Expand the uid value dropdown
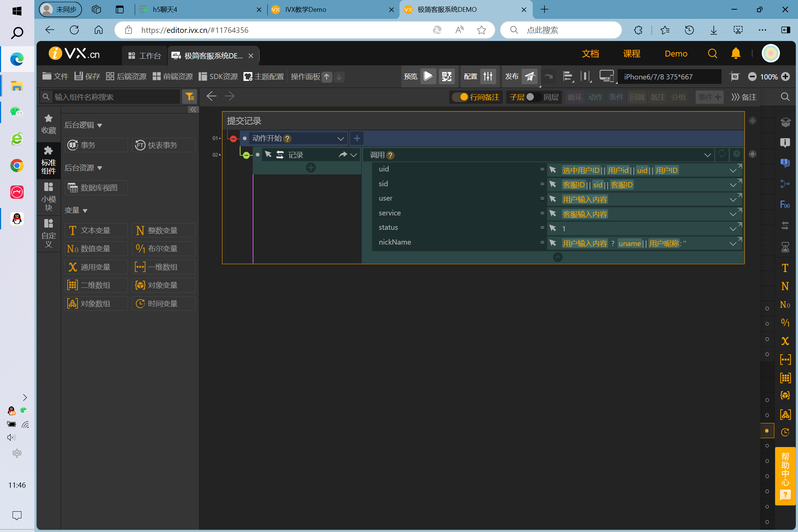Screen dimensions: 798x532 (x=733, y=170)
